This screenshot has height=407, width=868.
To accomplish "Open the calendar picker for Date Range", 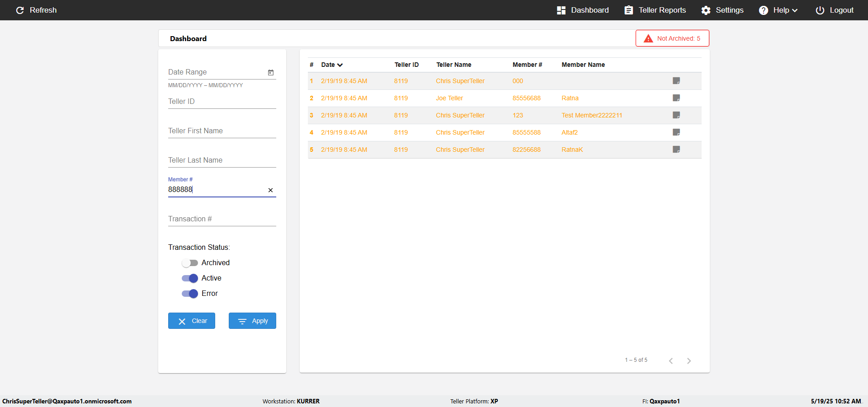I will tap(271, 72).
